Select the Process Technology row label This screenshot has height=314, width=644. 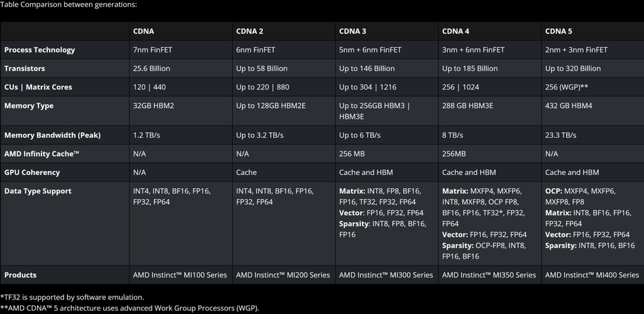coord(40,50)
